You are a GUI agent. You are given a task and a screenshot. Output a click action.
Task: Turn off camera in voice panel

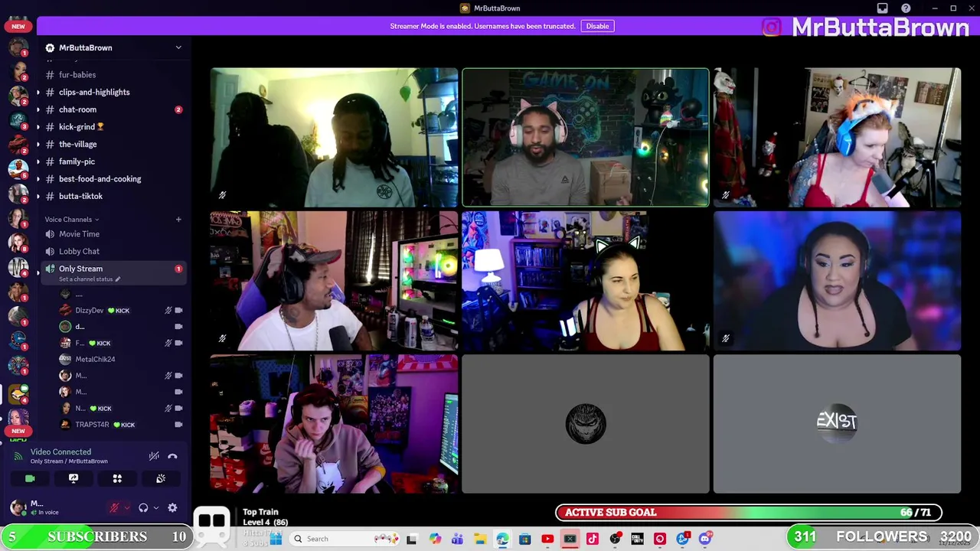[x=30, y=478]
